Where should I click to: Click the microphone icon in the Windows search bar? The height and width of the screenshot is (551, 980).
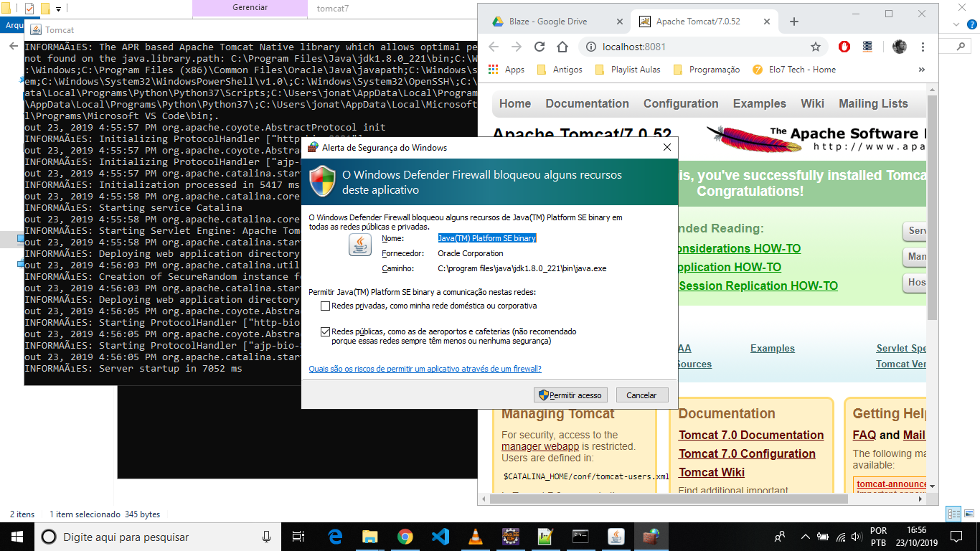[x=266, y=536]
